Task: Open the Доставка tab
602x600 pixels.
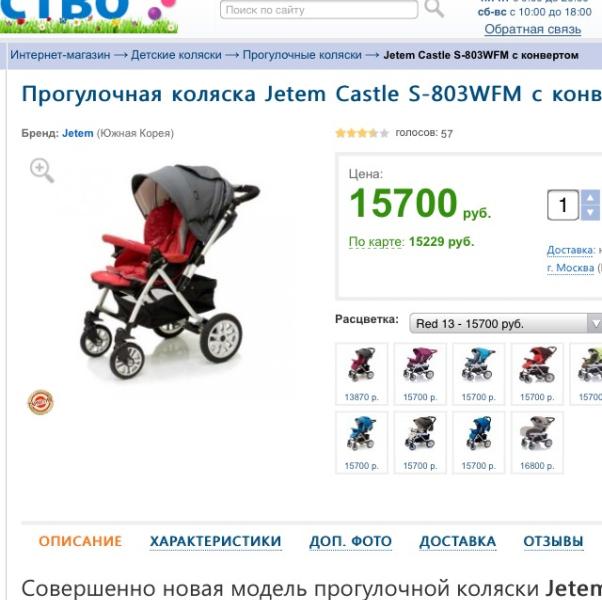Action: pyautogui.click(x=458, y=541)
